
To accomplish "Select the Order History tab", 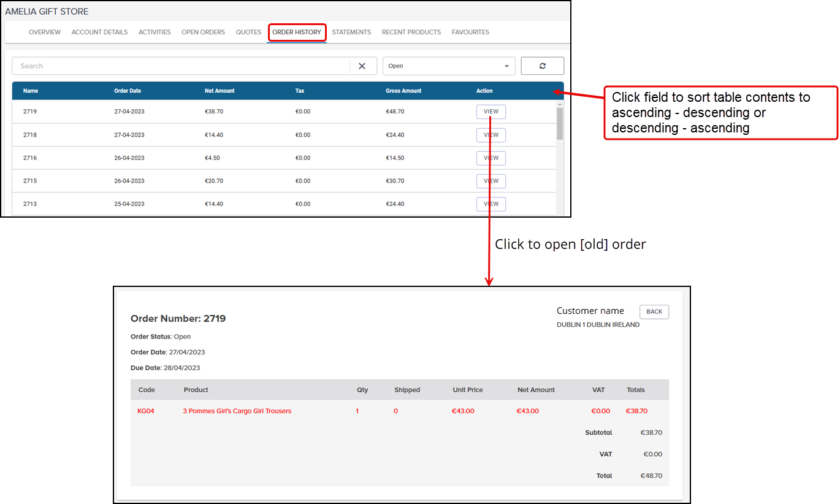I will coord(297,32).
